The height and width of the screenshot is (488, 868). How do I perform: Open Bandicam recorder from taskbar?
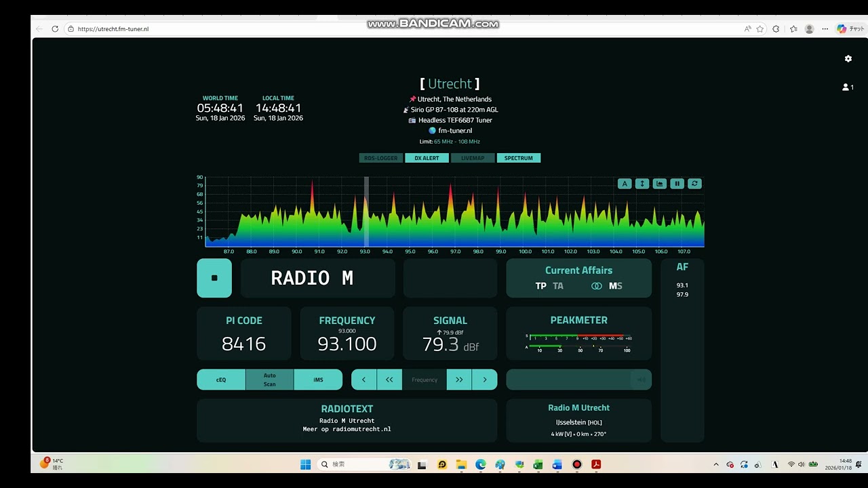tap(577, 464)
